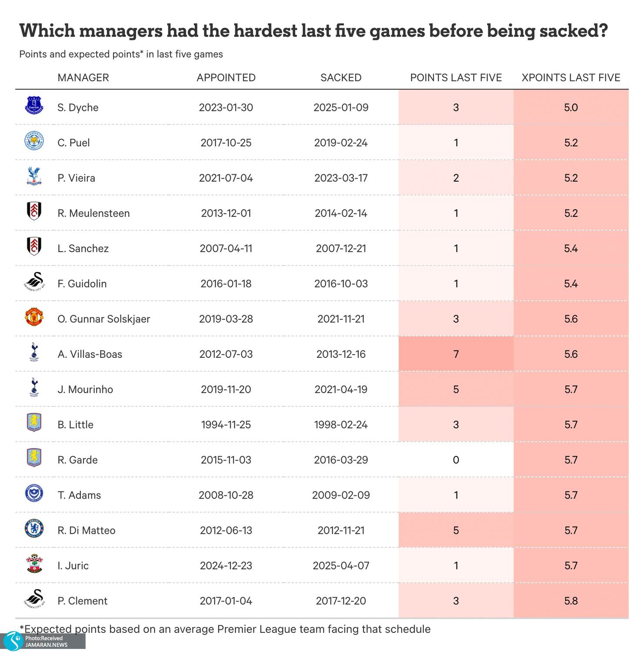Click the Leicester City crest beside C. Puel
644x652 pixels.
pos(34,141)
